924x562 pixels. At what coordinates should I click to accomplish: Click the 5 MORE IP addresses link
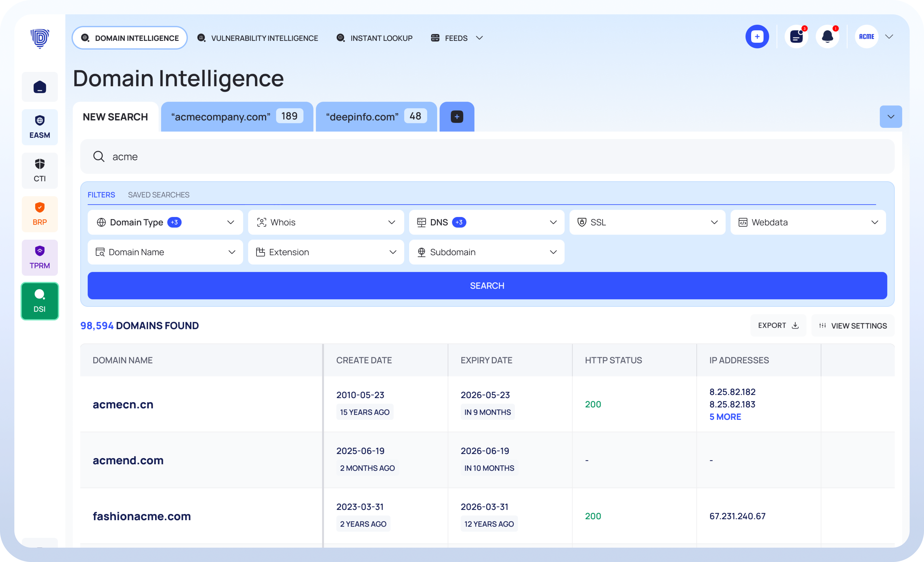point(725,417)
